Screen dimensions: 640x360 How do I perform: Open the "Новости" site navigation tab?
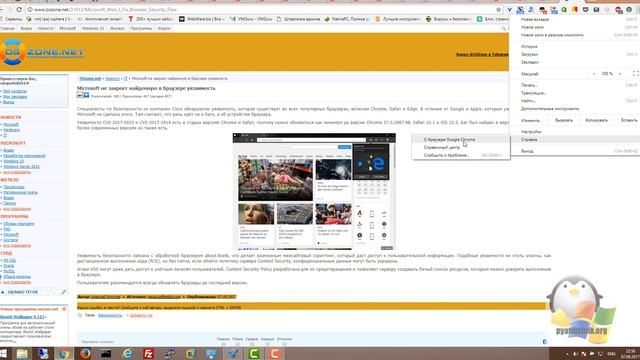point(46,29)
